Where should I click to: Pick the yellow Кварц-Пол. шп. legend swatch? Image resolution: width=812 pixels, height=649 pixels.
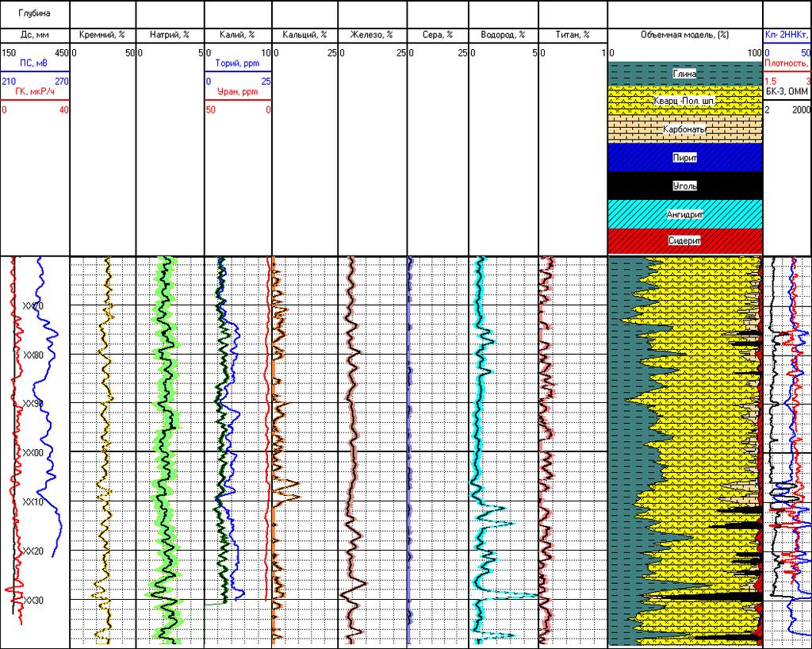[684, 101]
